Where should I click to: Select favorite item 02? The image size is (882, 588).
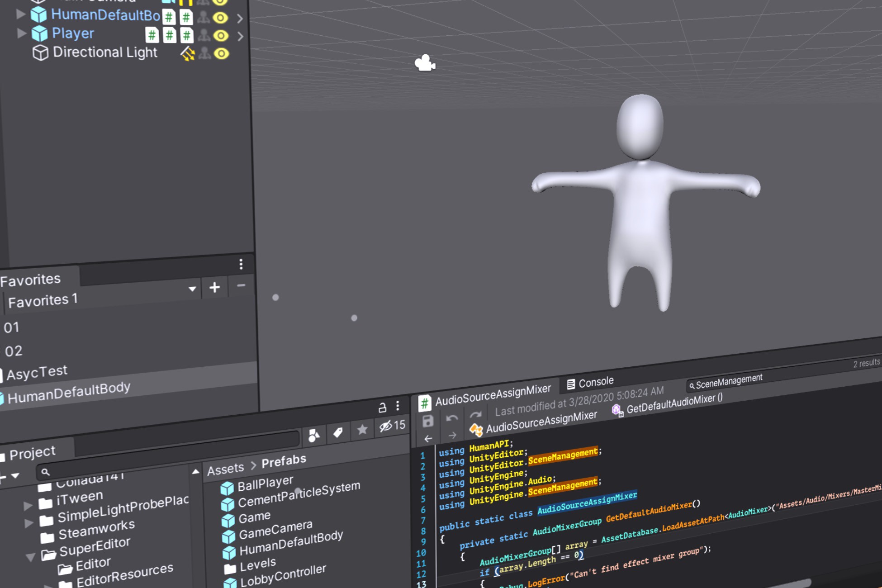point(14,351)
